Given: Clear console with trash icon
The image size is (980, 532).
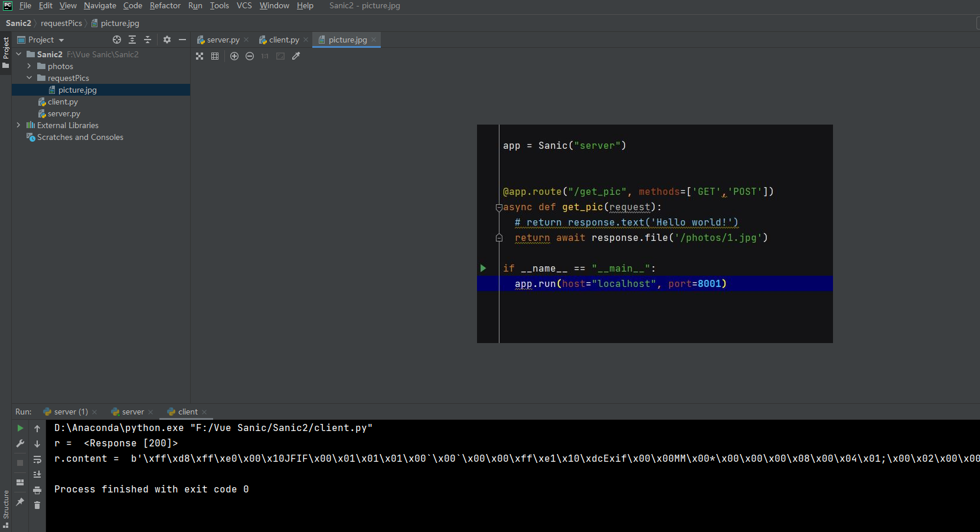Looking at the screenshot, I should click(37, 505).
